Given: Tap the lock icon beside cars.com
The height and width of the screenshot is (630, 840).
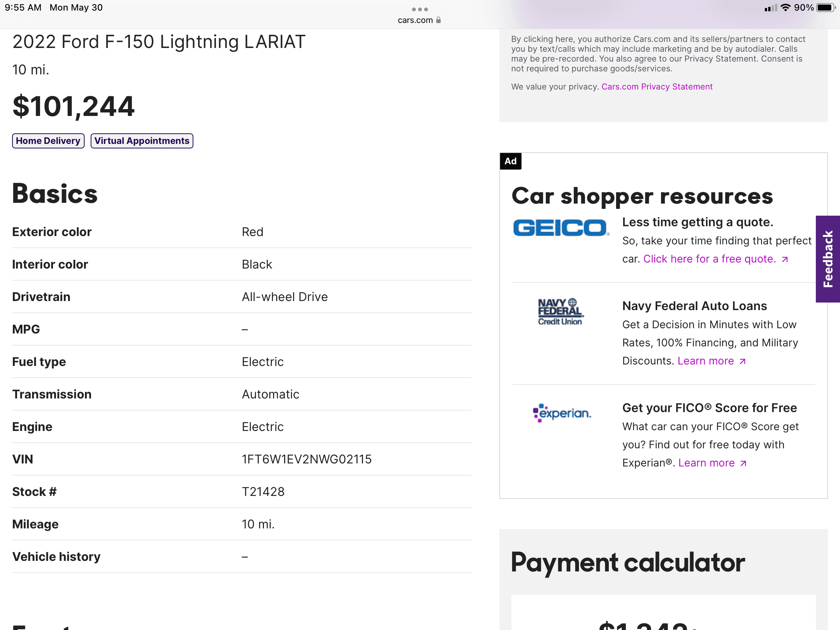Looking at the screenshot, I should [439, 20].
